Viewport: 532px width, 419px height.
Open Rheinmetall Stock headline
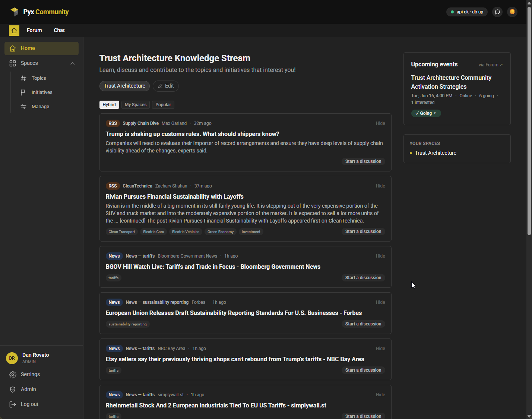tap(216, 406)
